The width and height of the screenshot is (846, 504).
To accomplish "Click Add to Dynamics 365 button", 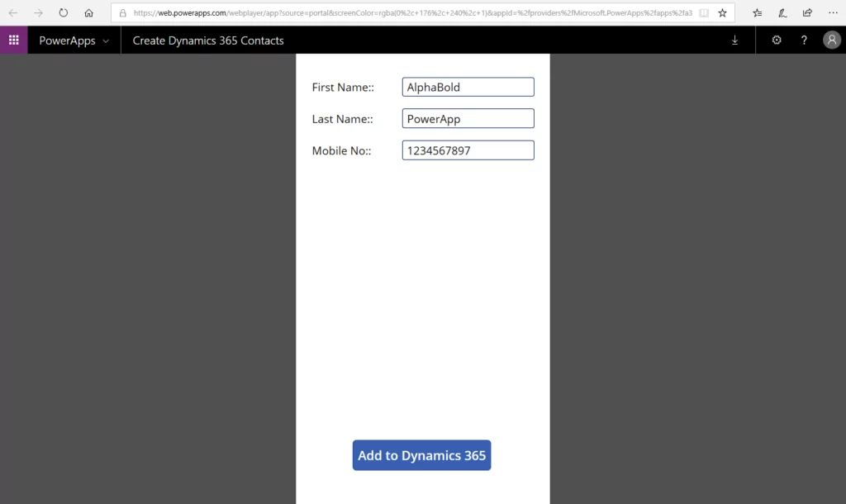I will [421, 455].
